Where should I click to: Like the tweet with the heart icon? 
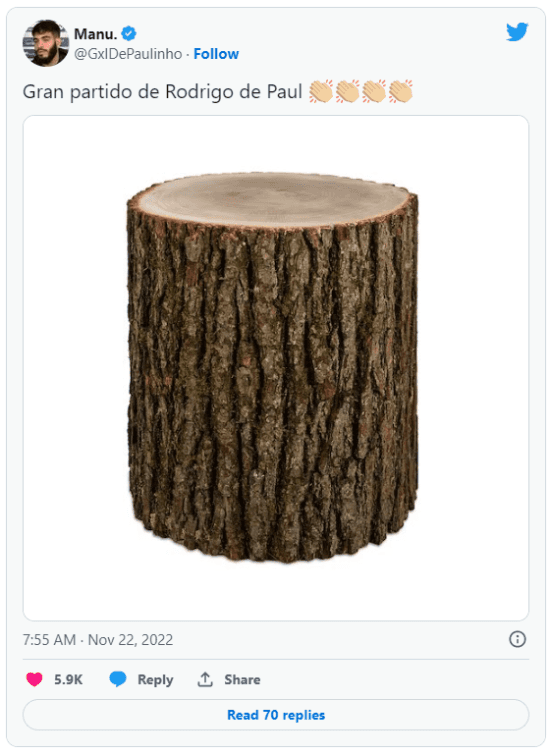tap(34, 679)
